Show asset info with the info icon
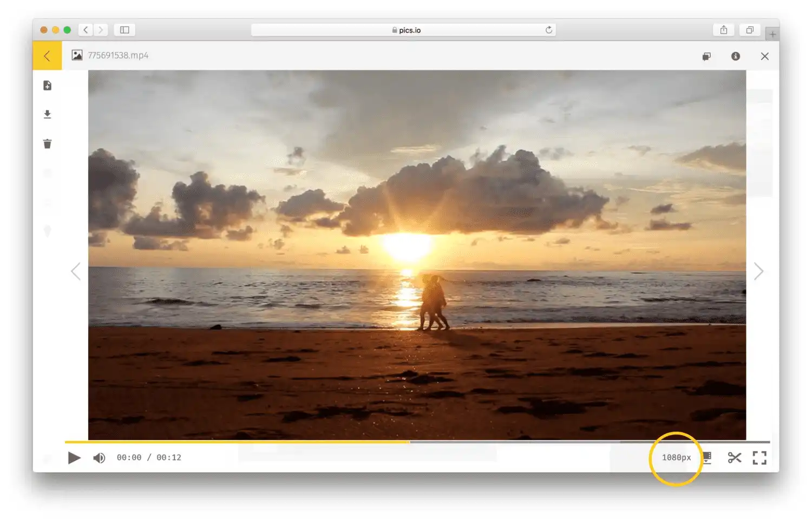Image resolution: width=812 pixels, height=519 pixels. pyautogui.click(x=736, y=56)
